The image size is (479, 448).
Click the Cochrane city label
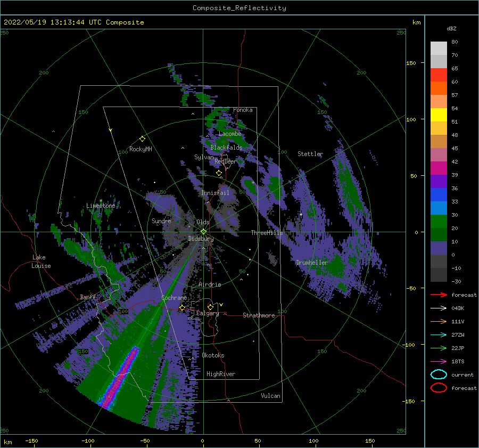(174, 298)
